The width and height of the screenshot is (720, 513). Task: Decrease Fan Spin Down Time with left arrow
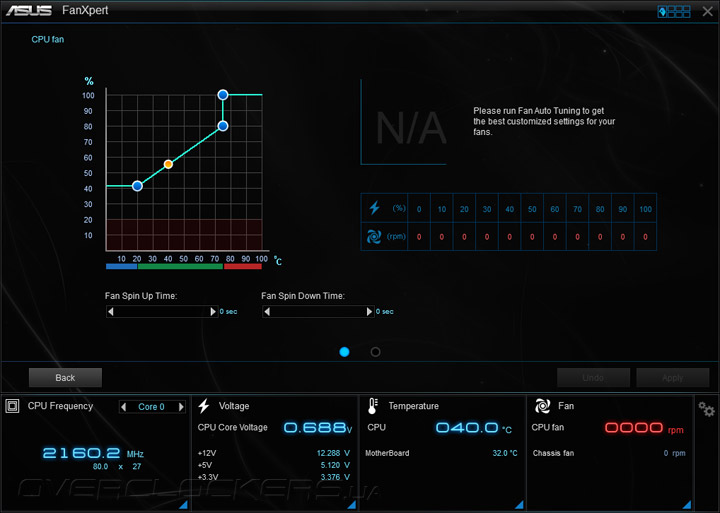[267, 311]
